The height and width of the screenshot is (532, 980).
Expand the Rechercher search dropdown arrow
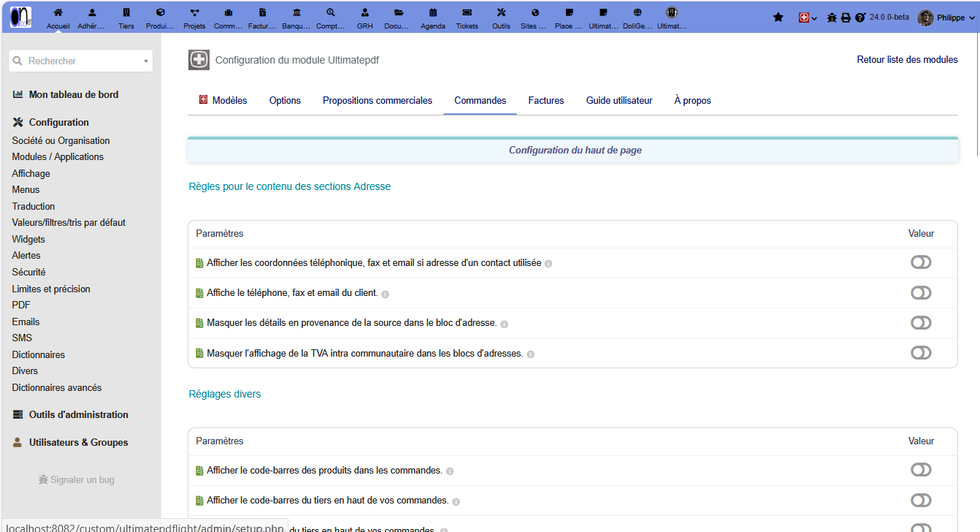point(146,61)
